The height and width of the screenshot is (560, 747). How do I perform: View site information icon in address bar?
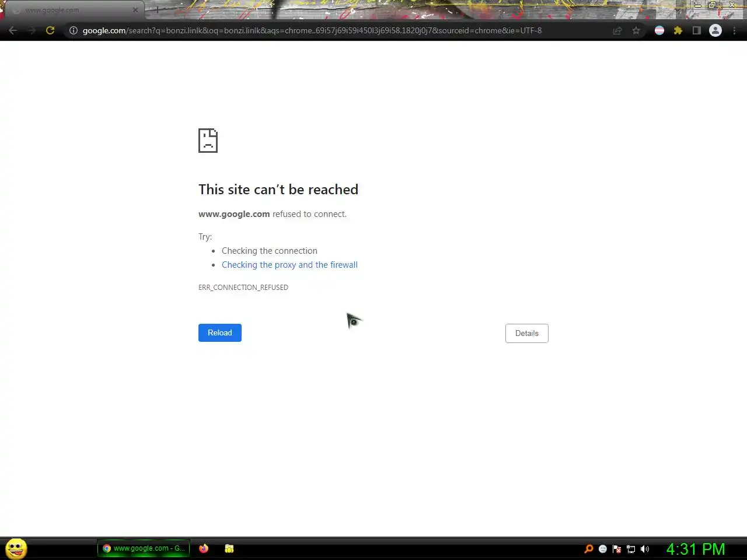coord(74,30)
